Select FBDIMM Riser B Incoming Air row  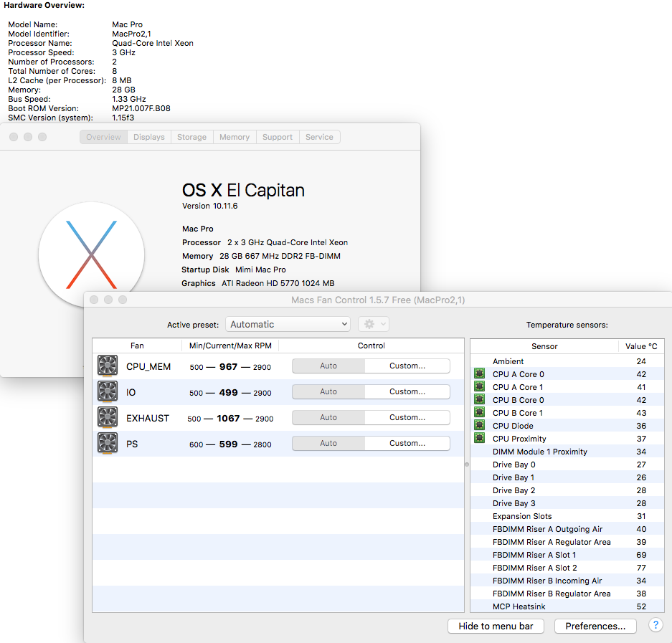(x=567, y=581)
